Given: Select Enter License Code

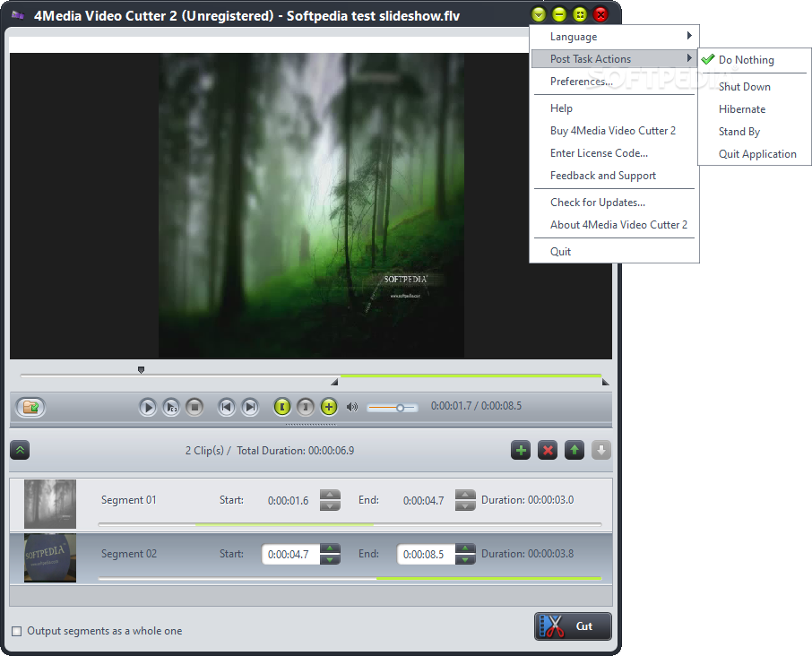Looking at the screenshot, I should click(615, 152).
